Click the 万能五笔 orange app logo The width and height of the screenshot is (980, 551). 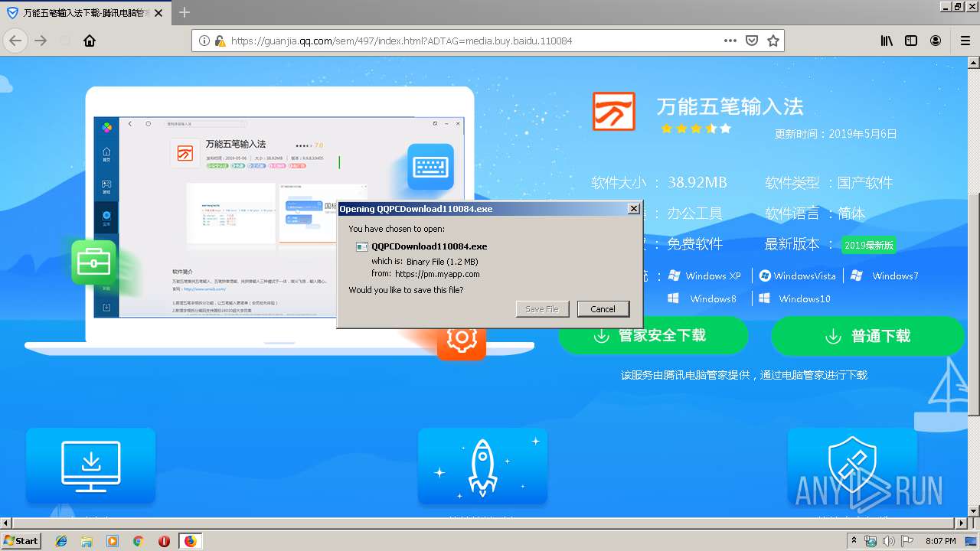(x=614, y=111)
